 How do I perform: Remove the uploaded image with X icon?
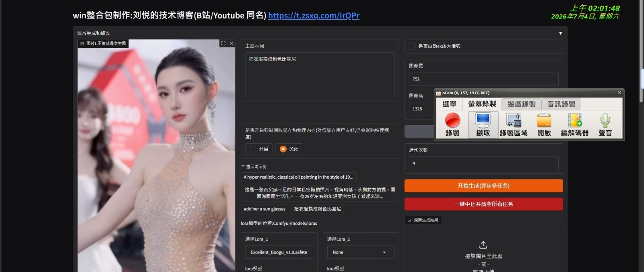tap(231, 43)
